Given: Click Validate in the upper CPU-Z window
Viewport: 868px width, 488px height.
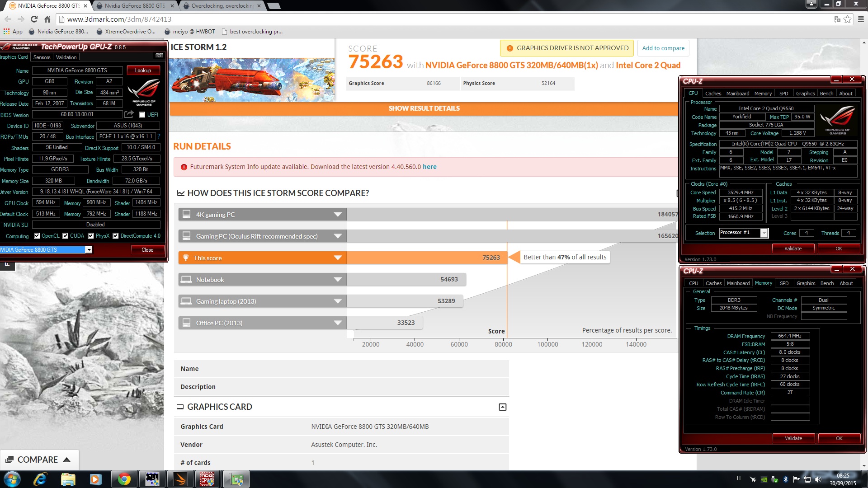Looking at the screenshot, I should click(793, 249).
